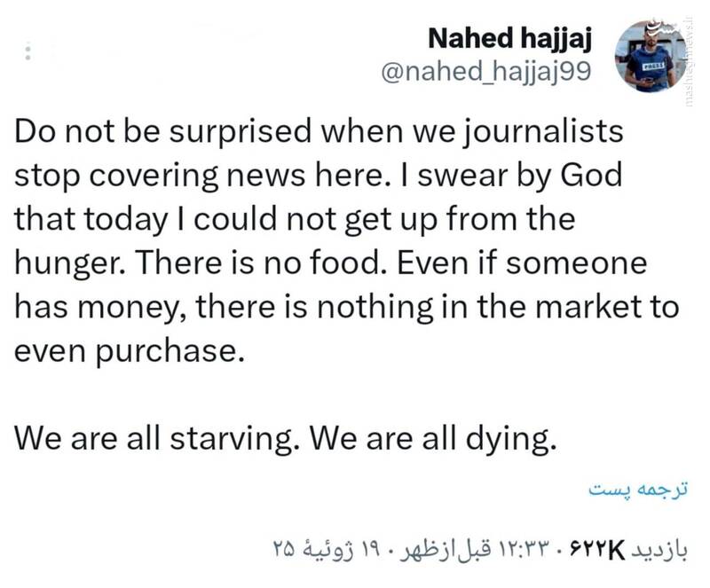Click the tweet line starting 'Do not be surprised'

pyautogui.click(x=319, y=132)
